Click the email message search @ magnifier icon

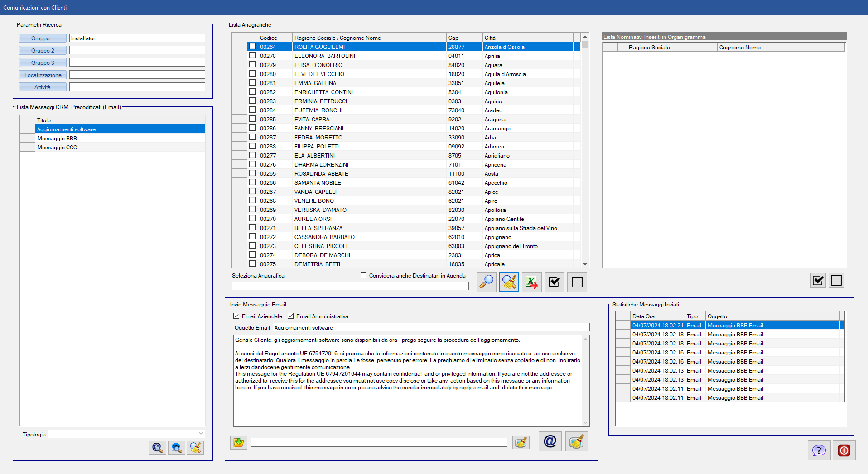(x=157, y=448)
